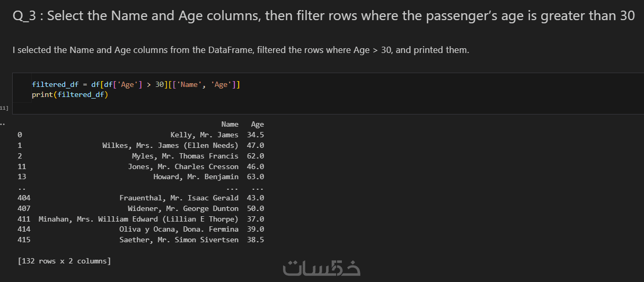Click the watermark logo at bottom
Viewport: 644px width, 282px height.
(322, 268)
